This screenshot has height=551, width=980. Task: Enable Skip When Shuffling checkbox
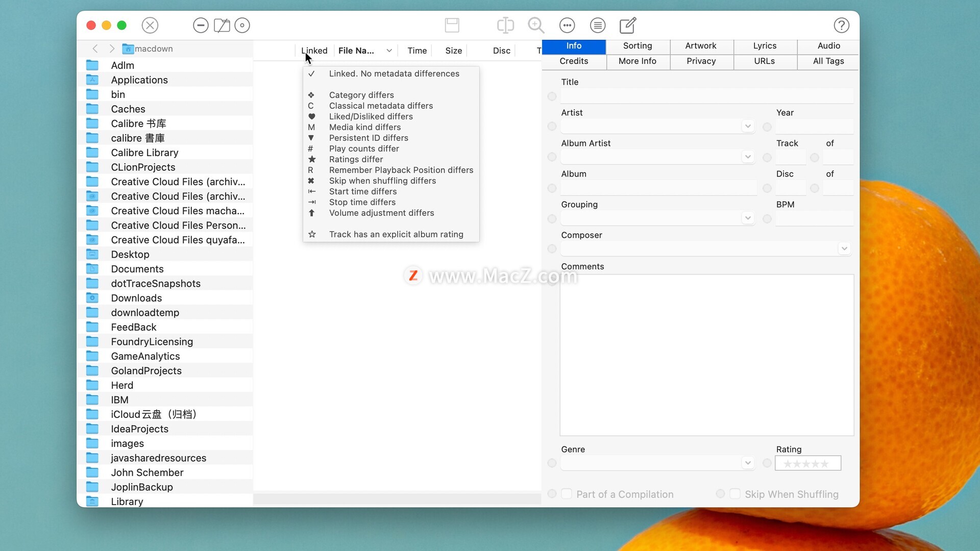(735, 494)
